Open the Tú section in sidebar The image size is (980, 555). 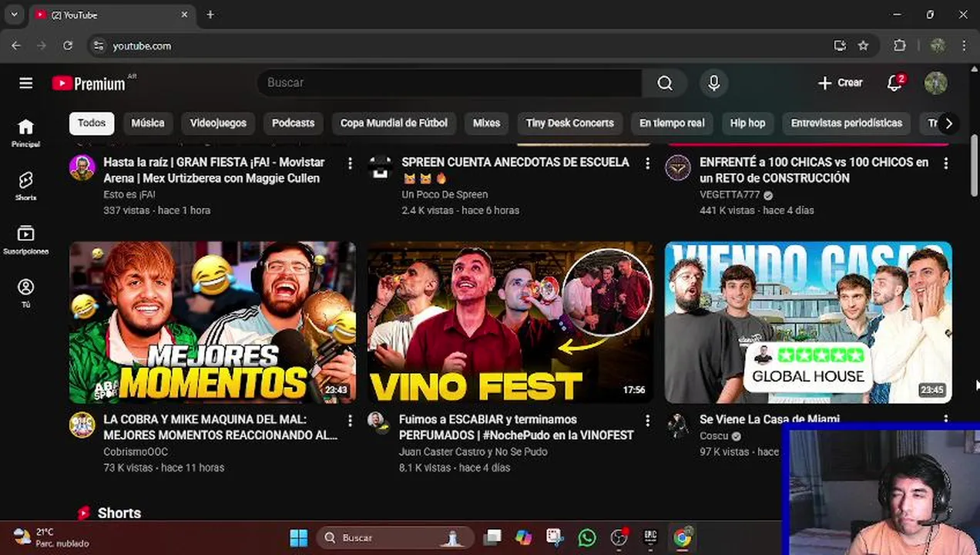(26, 293)
